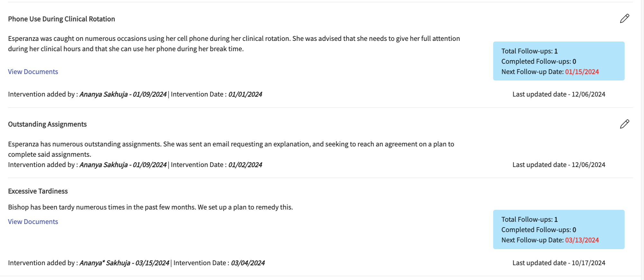Click the follow-up summary box showing 01/15/2024
Screen dimensions: 644x280
[x=558, y=61]
